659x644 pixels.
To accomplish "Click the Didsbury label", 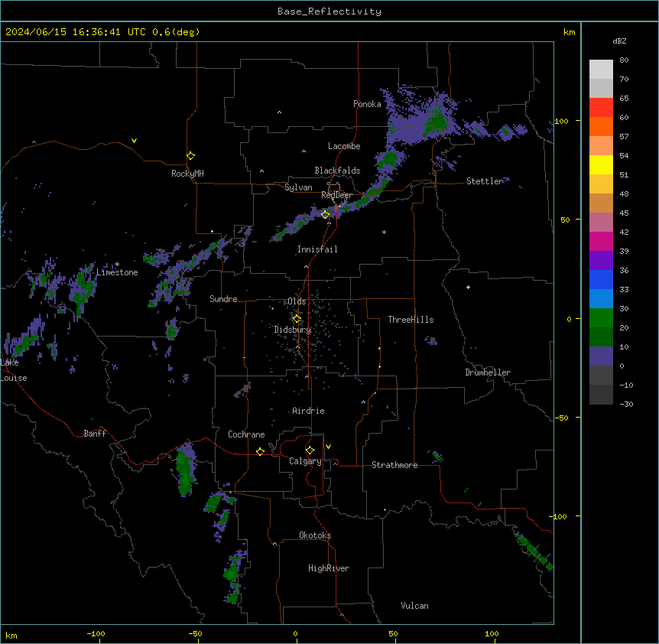I will click(x=293, y=330).
